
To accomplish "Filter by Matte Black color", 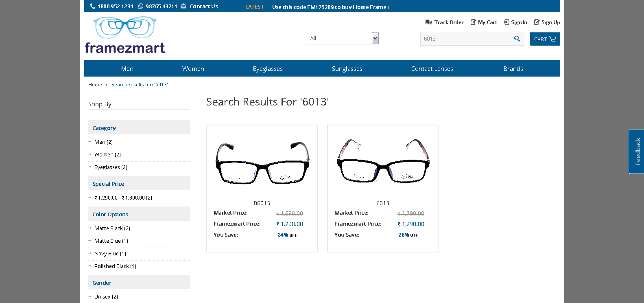I will pyautogui.click(x=109, y=228).
